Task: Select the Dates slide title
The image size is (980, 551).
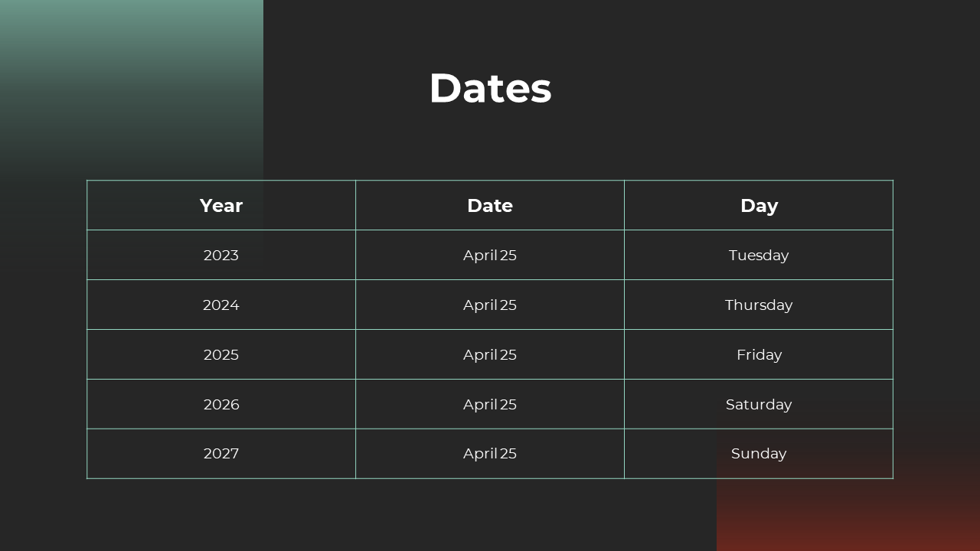Action: coord(490,88)
